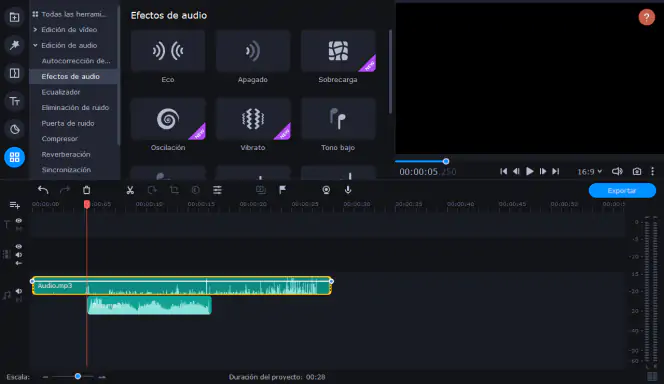The width and height of the screenshot is (664, 384).
Task: Toggle visibility of the video track
Action: (x=19, y=246)
